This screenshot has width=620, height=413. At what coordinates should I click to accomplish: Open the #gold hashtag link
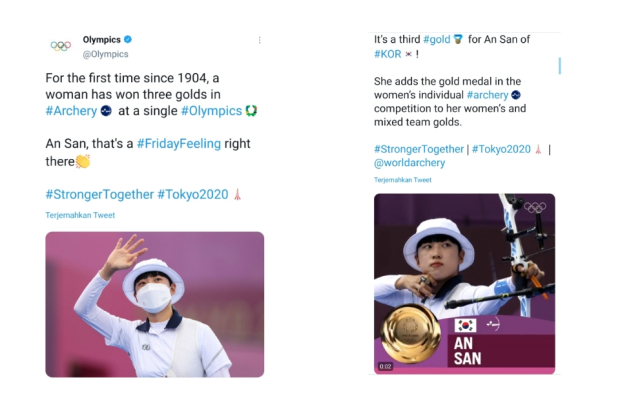point(436,39)
